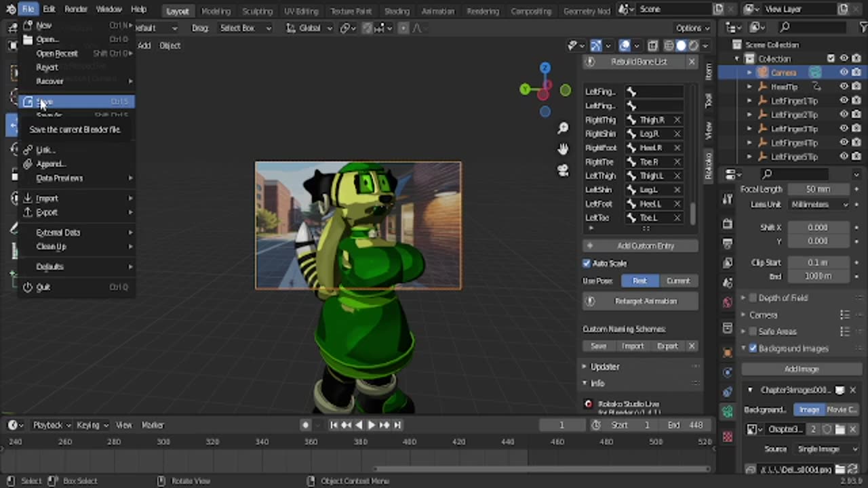Click the zoom magnifier icon in viewport
Screen dimensions: 868x488
pyautogui.click(x=563, y=128)
